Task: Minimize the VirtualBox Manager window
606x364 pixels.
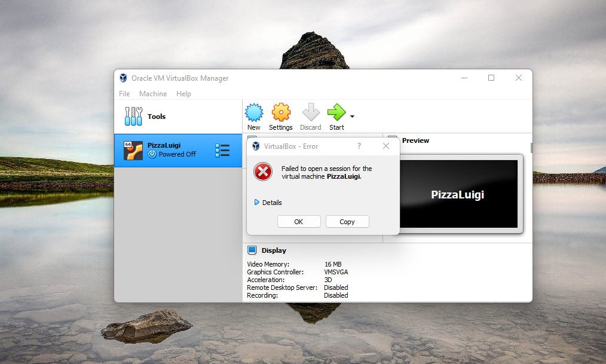Action: click(x=464, y=78)
